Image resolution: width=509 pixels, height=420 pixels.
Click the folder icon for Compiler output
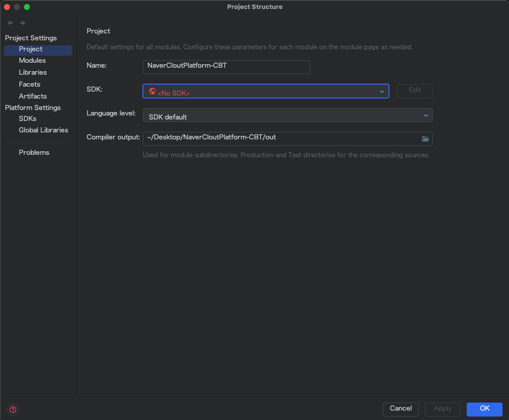coord(425,139)
